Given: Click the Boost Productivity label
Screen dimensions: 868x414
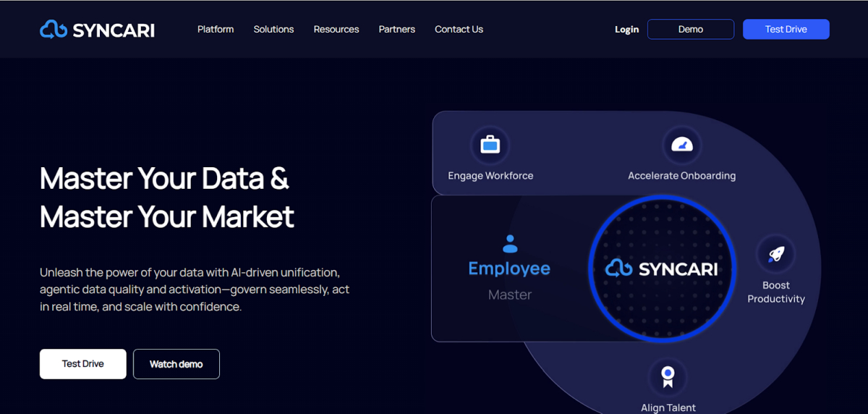Looking at the screenshot, I should (776, 292).
